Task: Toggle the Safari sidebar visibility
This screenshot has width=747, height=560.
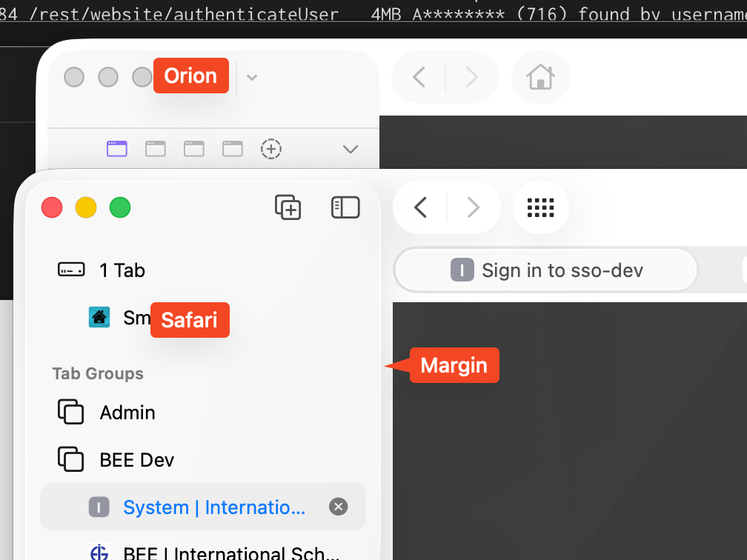Action: pos(345,207)
